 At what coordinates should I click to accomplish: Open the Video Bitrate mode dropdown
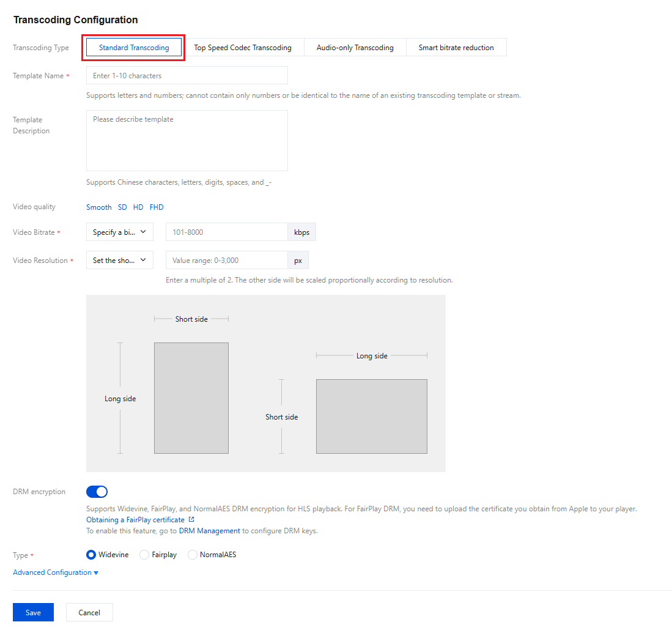120,232
